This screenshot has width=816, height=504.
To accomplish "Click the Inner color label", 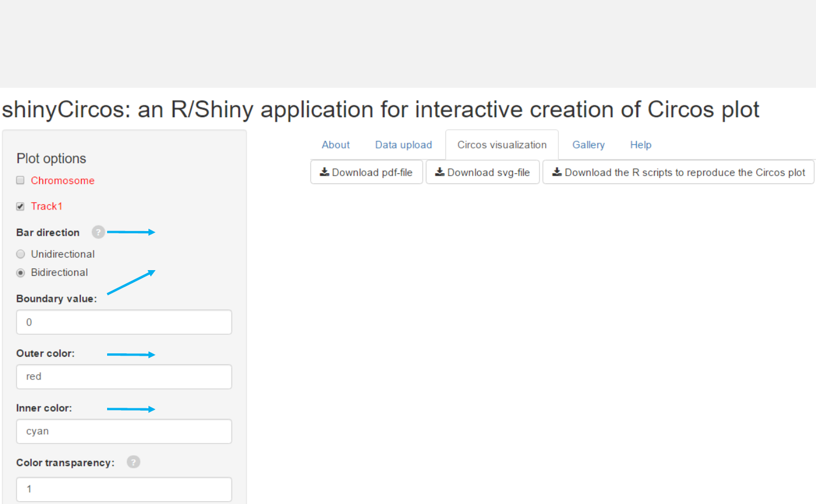I will [x=44, y=408].
